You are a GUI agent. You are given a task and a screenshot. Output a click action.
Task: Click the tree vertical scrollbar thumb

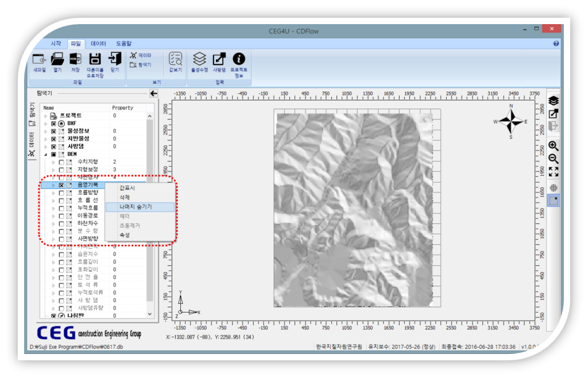(x=150, y=210)
